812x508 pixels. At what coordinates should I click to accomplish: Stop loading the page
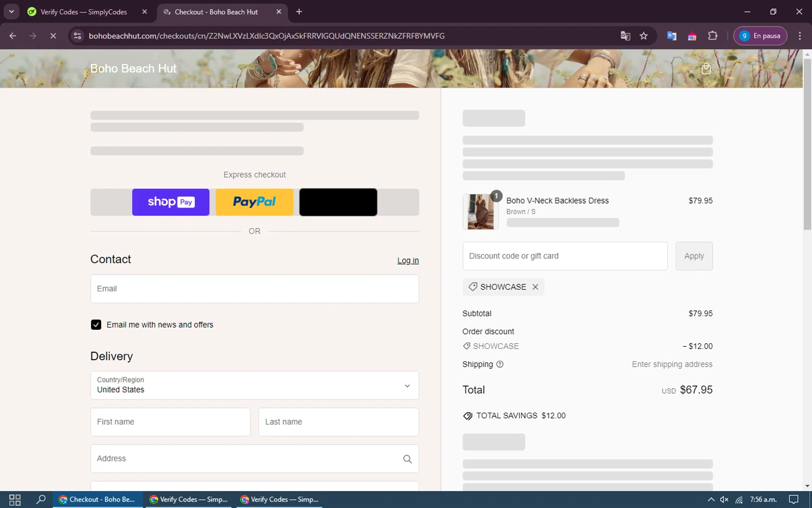tap(53, 36)
